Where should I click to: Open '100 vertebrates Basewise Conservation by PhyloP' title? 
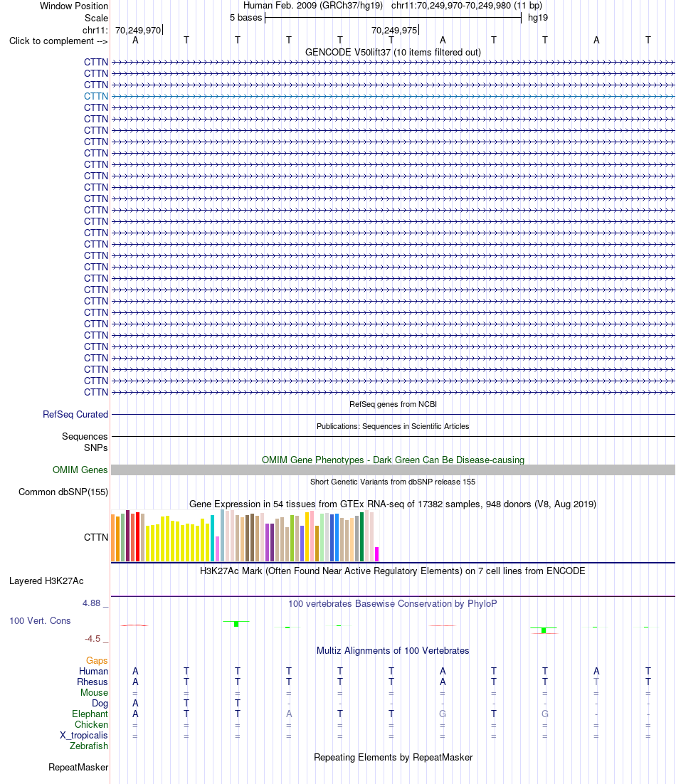pos(393,603)
